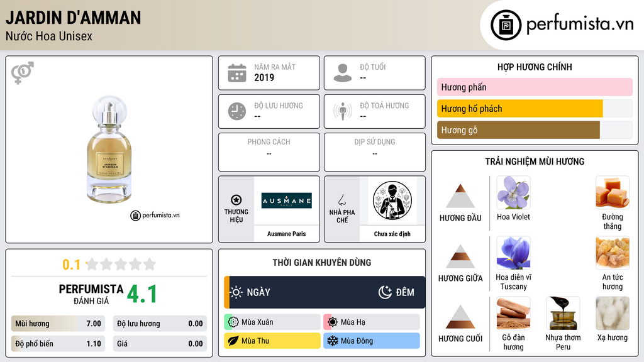The height and width of the screenshot is (362, 644).
Task: Click the 0.1 user rating value
Action: (x=71, y=265)
